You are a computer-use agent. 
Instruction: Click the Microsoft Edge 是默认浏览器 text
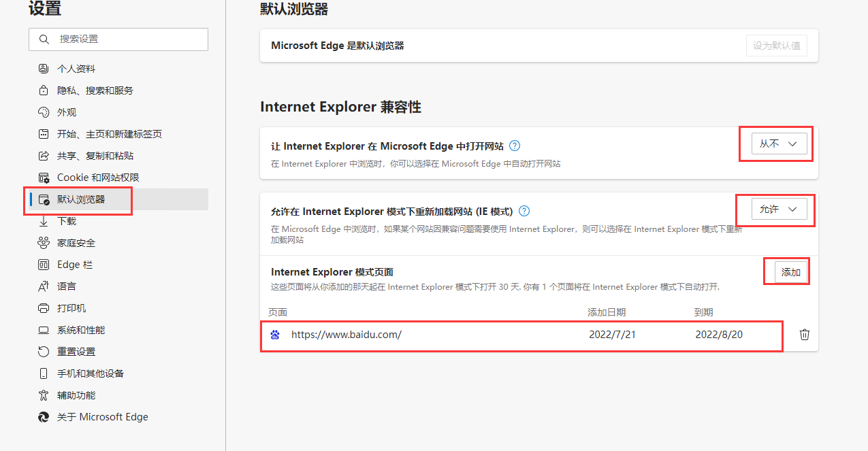coord(338,46)
